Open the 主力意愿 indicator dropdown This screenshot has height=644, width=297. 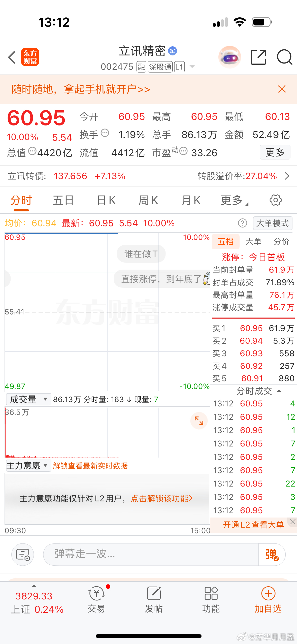point(28,466)
